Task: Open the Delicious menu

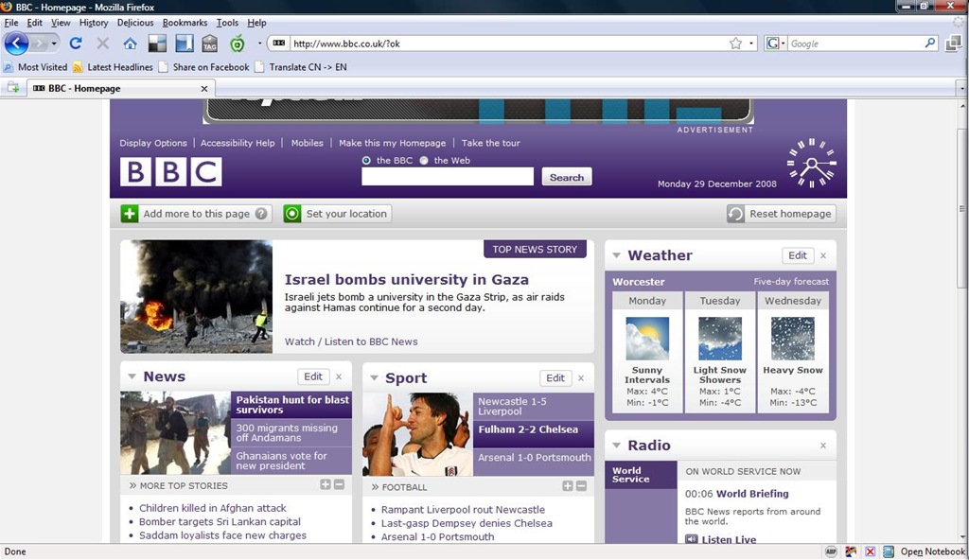Action: coord(135,23)
